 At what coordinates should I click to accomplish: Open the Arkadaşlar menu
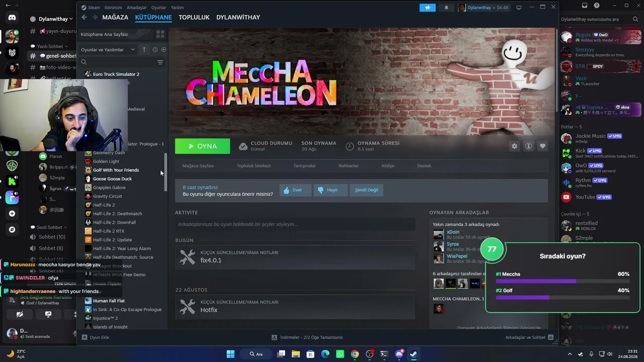click(x=137, y=8)
